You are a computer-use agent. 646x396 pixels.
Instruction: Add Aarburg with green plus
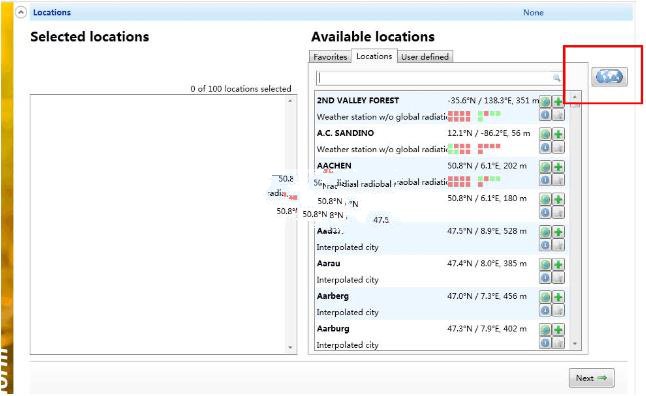[558, 330]
